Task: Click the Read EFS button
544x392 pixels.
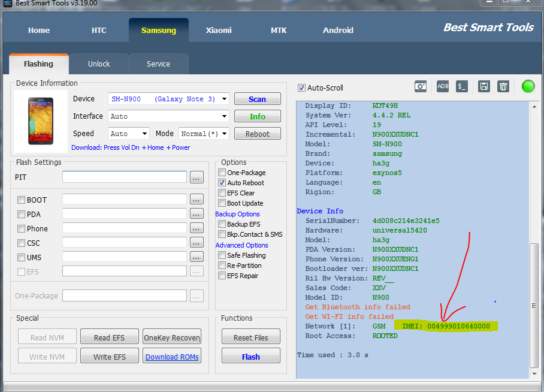Action: point(110,337)
